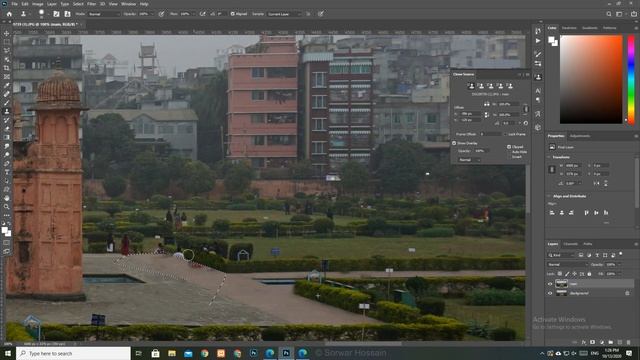Delete layer using the trash icon
This screenshot has height=360, width=640.
pyautogui.click(x=629, y=342)
